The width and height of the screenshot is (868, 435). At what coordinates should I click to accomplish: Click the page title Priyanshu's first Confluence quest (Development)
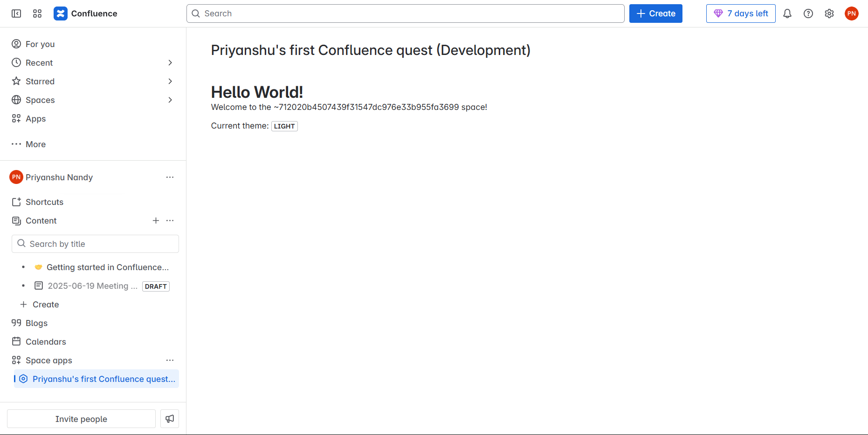pyautogui.click(x=371, y=50)
